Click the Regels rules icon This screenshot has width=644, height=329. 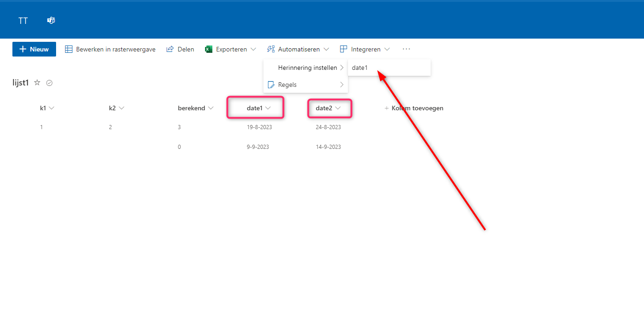tap(271, 85)
